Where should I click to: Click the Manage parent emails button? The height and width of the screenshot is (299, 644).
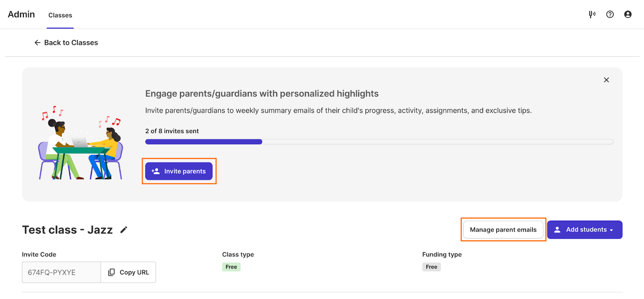pos(503,230)
